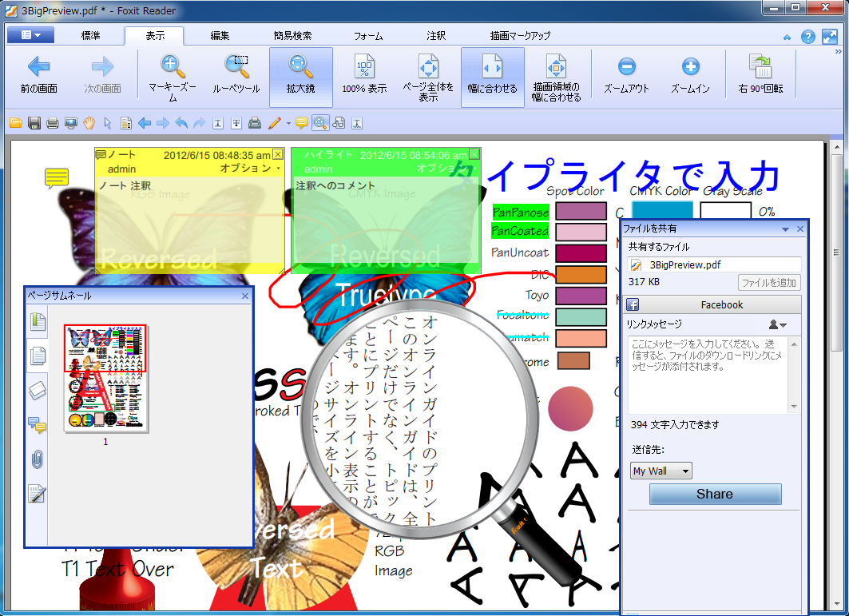Open the signatures panel in sidebar
849x616 pixels.
(38, 494)
